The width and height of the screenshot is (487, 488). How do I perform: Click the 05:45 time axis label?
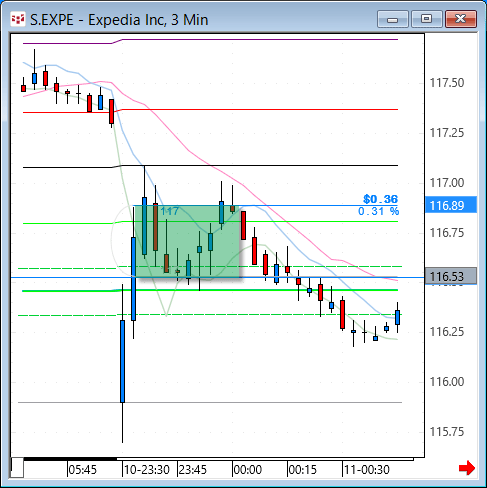[82, 470]
